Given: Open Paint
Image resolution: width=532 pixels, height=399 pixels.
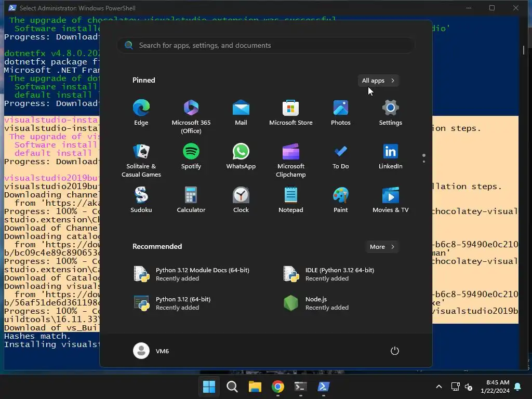Looking at the screenshot, I should coord(341,200).
